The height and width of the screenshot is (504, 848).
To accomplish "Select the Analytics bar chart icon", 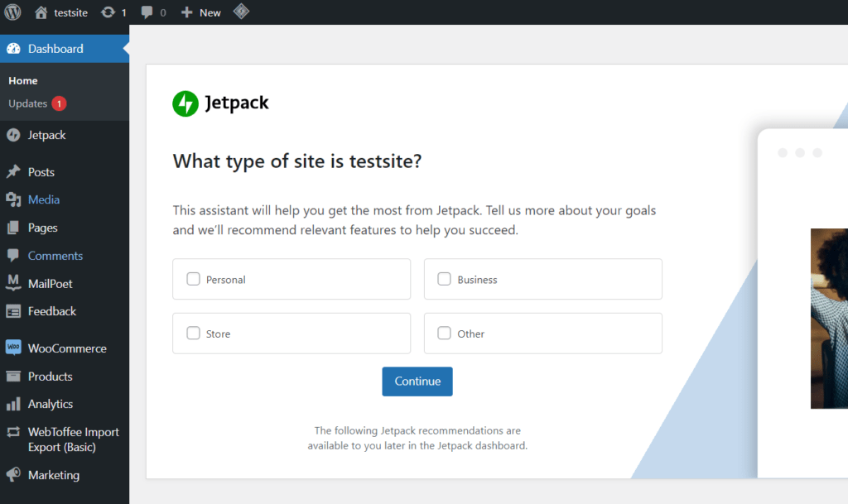I will [x=13, y=404].
